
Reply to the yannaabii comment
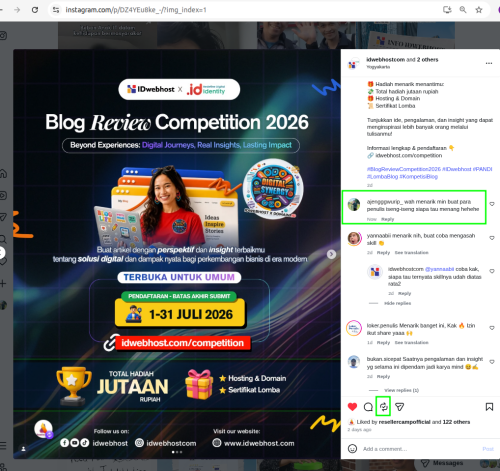coord(383,253)
